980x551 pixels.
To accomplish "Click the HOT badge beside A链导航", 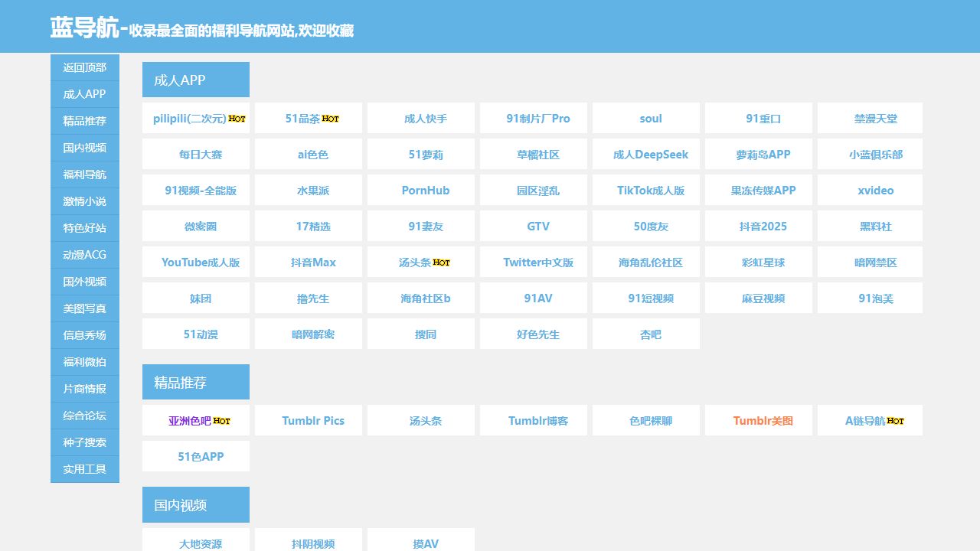I will (x=895, y=421).
